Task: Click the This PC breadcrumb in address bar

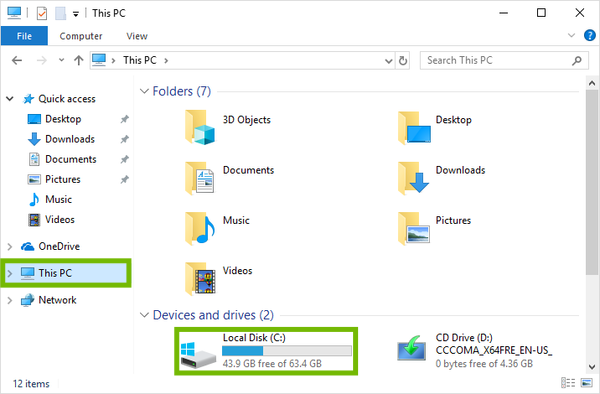Action: pos(140,60)
